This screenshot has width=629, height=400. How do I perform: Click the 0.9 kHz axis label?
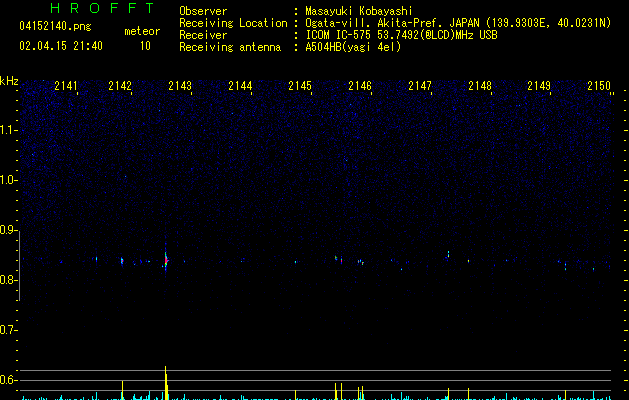coord(8,230)
